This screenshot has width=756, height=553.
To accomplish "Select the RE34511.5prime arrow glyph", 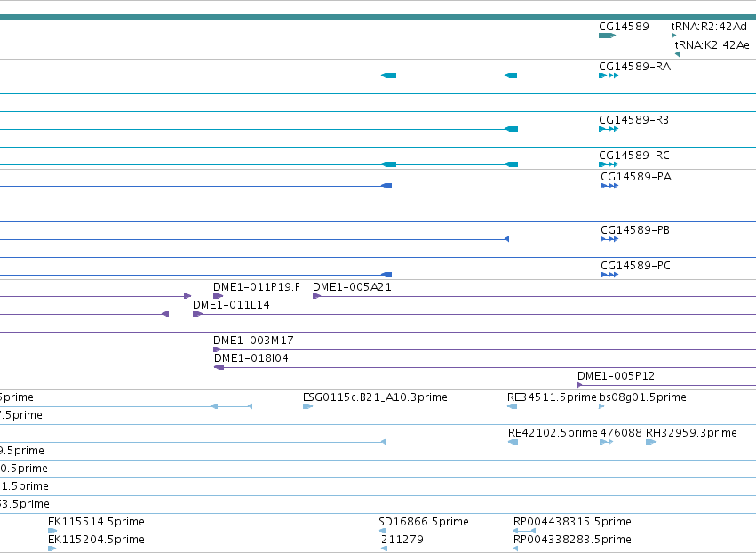I will [x=512, y=406].
